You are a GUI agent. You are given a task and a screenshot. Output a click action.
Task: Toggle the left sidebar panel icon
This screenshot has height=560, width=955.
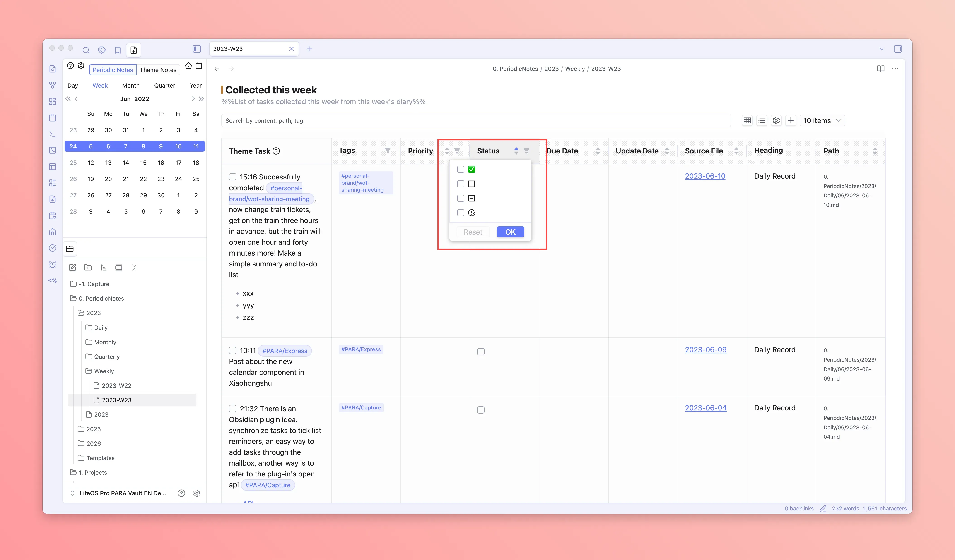tap(197, 49)
